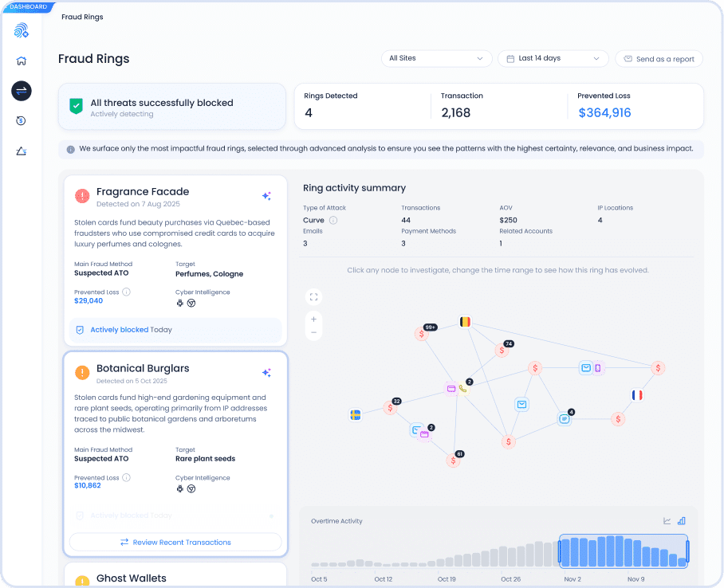Click Actively blocked Today on Fragrance Facade

tap(175, 330)
